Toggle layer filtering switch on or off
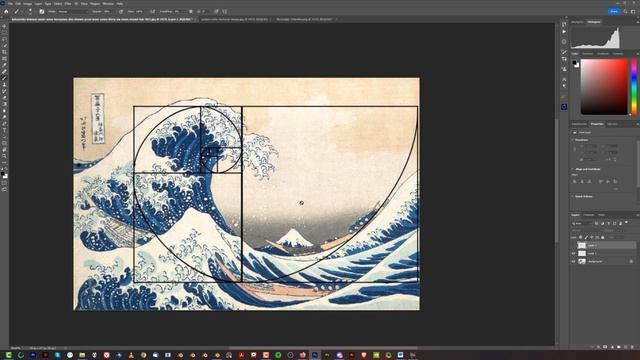Viewport: 640px width, 360px height. tap(626, 222)
